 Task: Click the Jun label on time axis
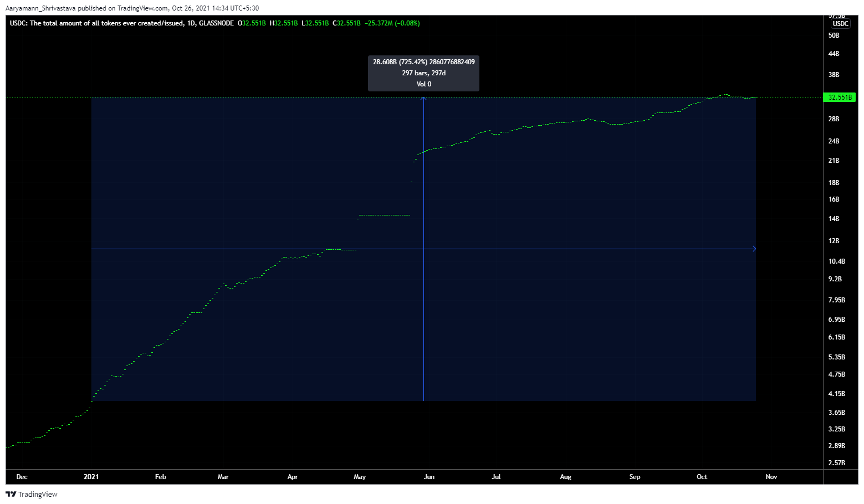[429, 477]
